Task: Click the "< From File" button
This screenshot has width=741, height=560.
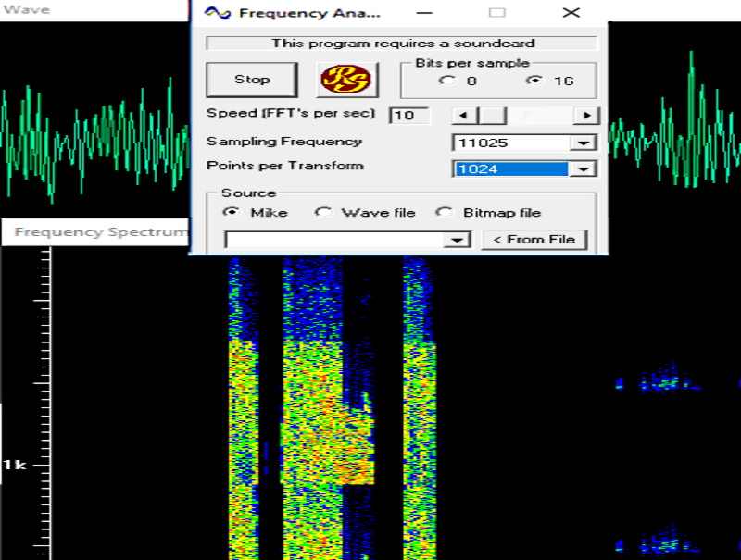Action: (x=534, y=240)
